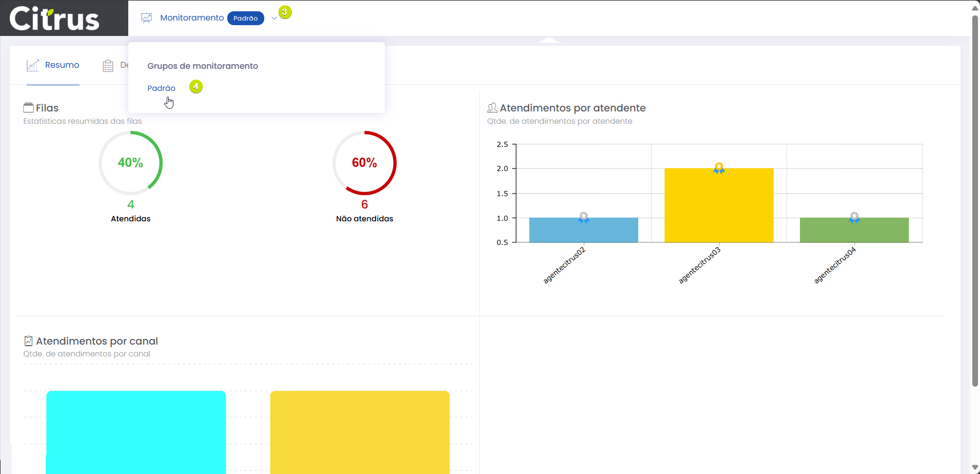Click the vertical page scrollbar
Screen dimensions: 980x474
[975, 200]
